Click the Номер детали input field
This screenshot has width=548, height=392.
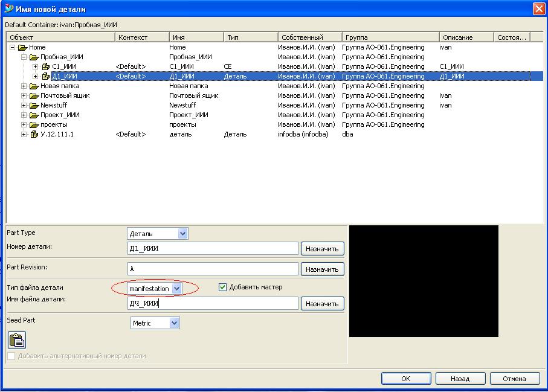pyautogui.click(x=213, y=248)
